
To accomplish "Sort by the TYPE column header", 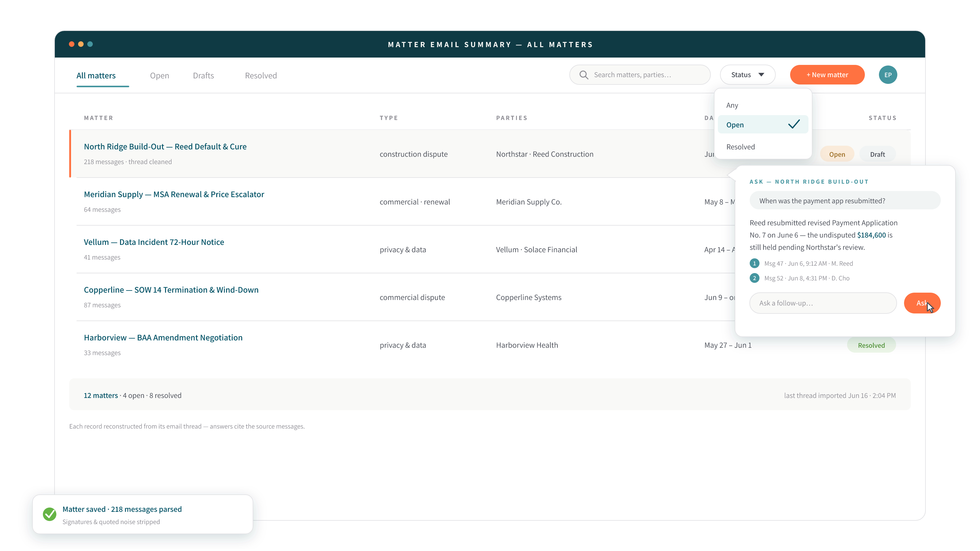I will coord(388,118).
